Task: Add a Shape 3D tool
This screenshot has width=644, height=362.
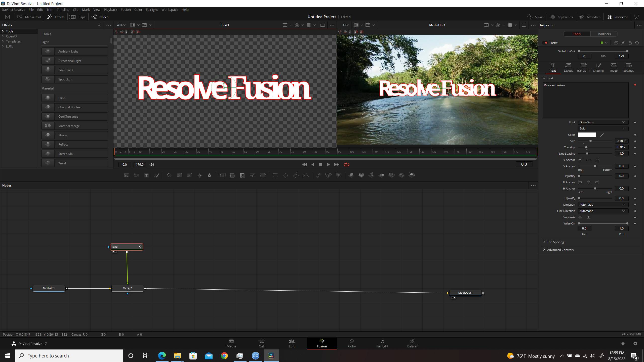Action: [x=361, y=175]
